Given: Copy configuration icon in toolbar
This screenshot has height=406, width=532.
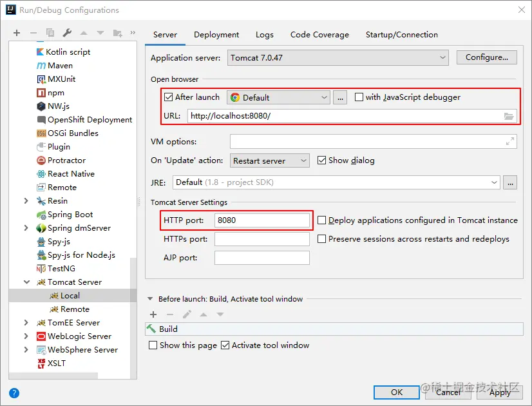Looking at the screenshot, I should tap(50, 33).
